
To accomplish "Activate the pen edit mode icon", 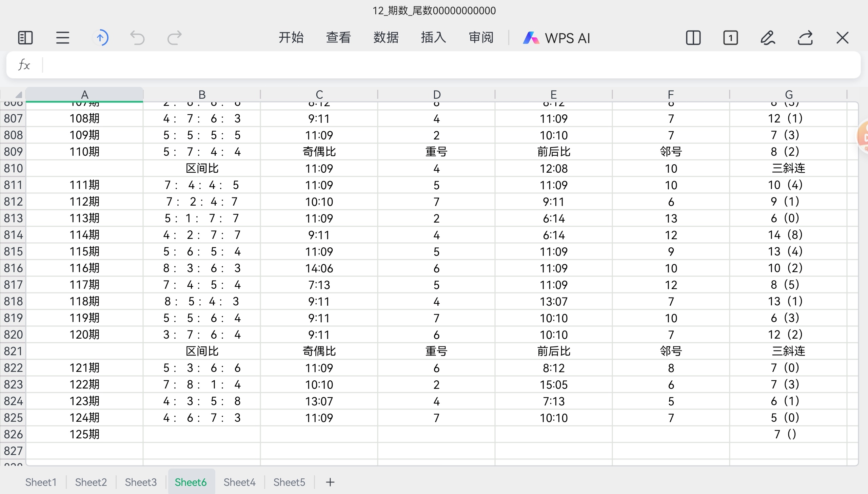I will pyautogui.click(x=768, y=38).
